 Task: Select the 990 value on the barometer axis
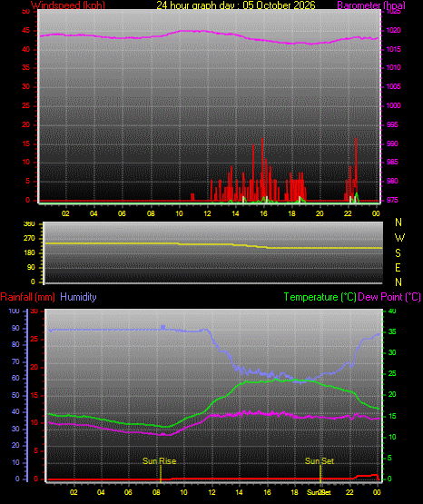point(392,143)
